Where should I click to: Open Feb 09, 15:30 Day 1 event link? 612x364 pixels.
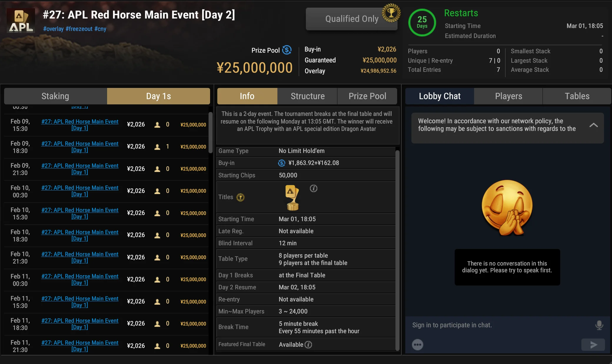[x=80, y=125]
